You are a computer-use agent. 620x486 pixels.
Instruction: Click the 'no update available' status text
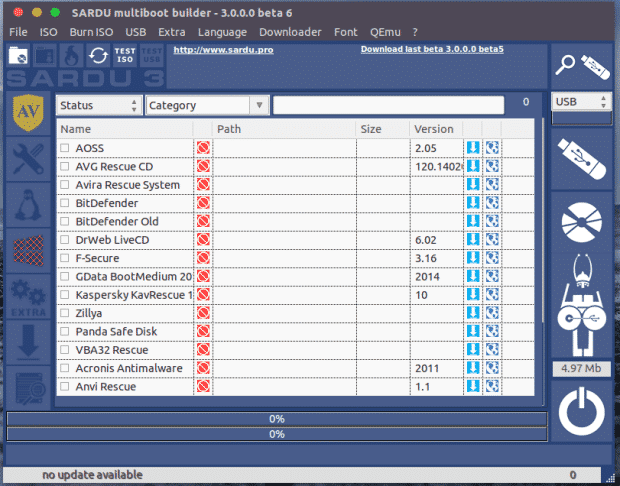click(x=92, y=475)
